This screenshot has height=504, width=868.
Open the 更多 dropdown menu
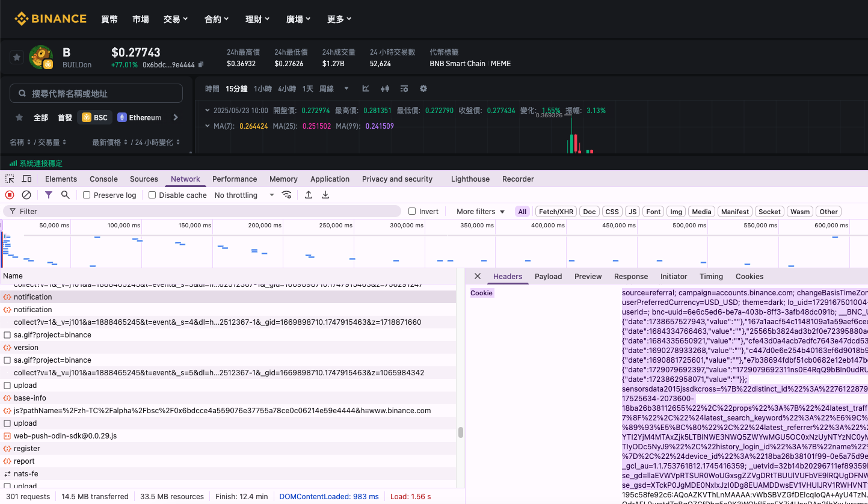pyautogui.click(x=339, y=19)
